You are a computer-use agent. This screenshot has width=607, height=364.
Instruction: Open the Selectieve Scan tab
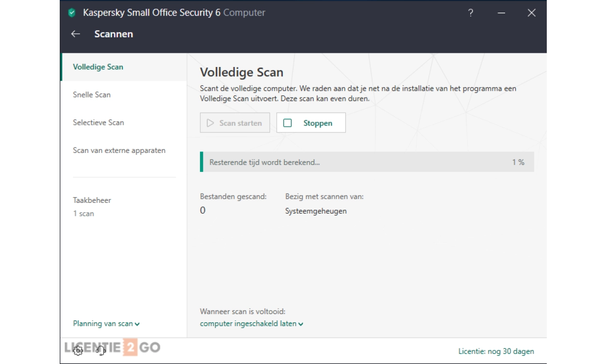[99, 122]
